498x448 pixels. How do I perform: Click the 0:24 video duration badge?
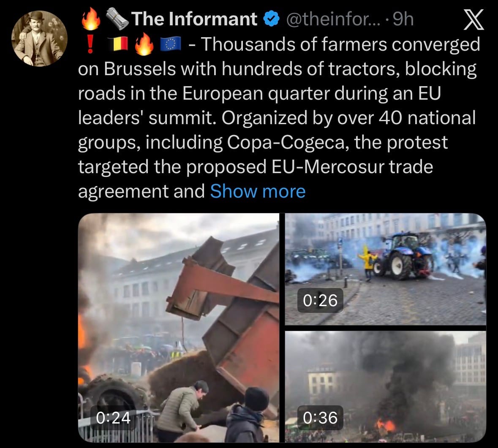113,418
